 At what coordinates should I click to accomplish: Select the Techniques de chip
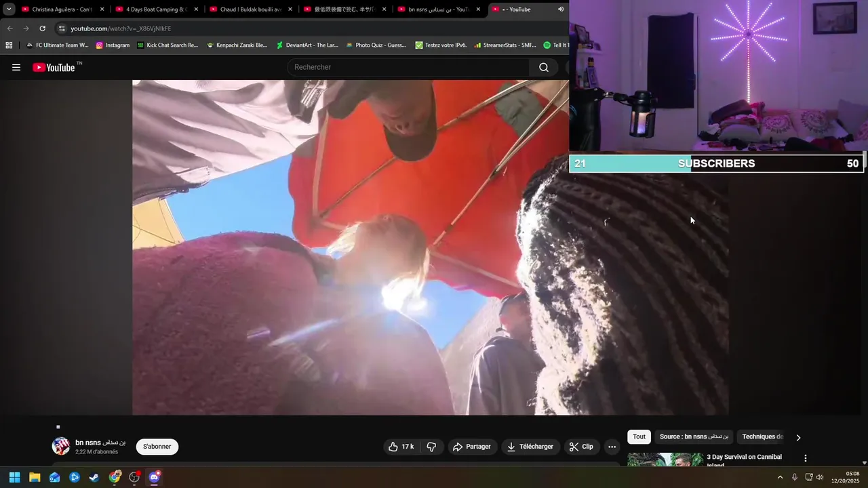coord(763,437)
